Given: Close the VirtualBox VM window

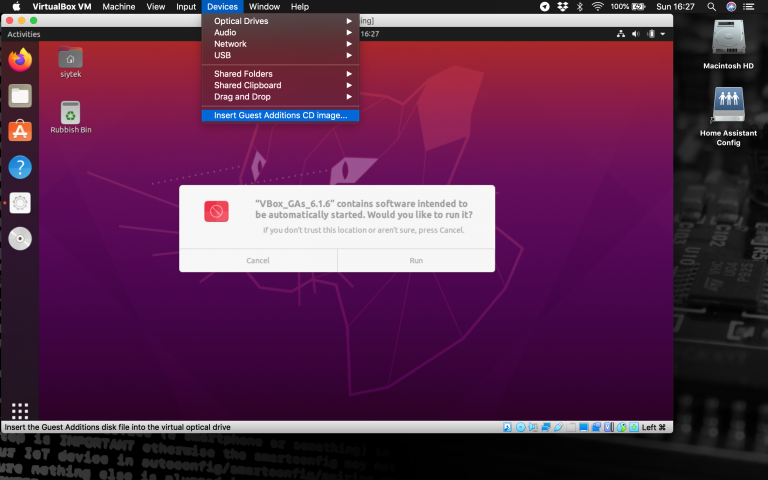Looking at the screenshot, I should [9, 21].
